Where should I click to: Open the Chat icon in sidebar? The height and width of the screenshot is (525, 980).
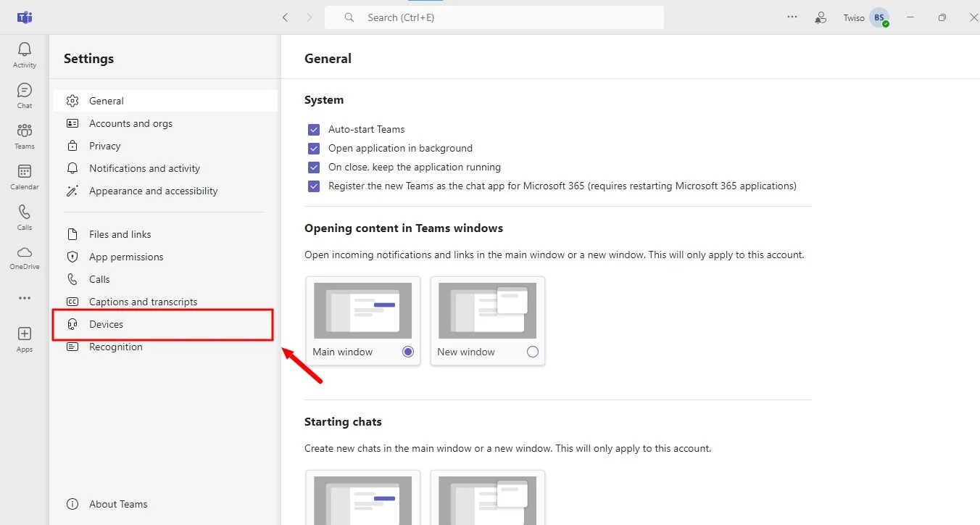tap(25, 90)
